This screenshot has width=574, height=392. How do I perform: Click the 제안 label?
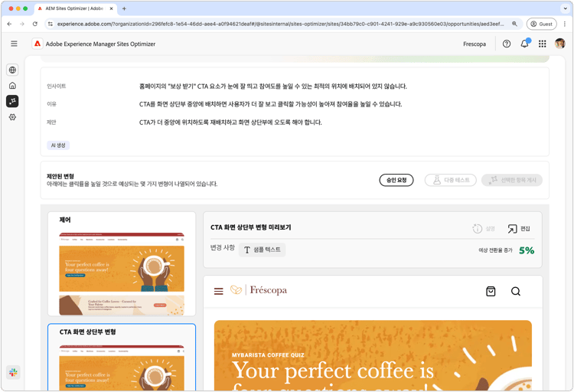51,122
